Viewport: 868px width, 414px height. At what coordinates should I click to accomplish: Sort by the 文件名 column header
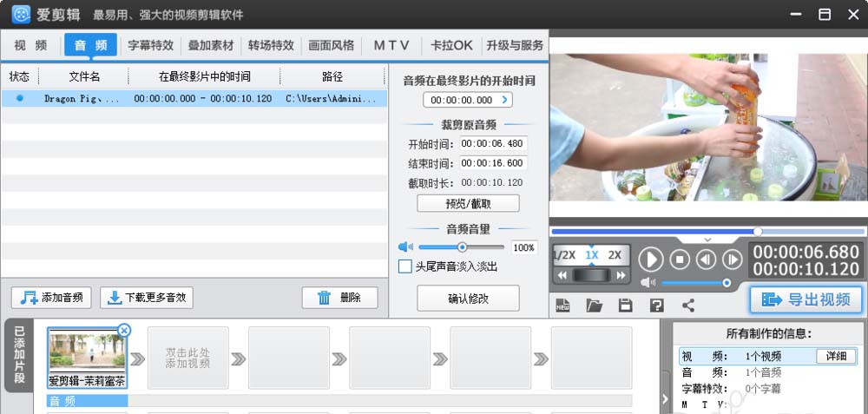click(x=84, y=76)
